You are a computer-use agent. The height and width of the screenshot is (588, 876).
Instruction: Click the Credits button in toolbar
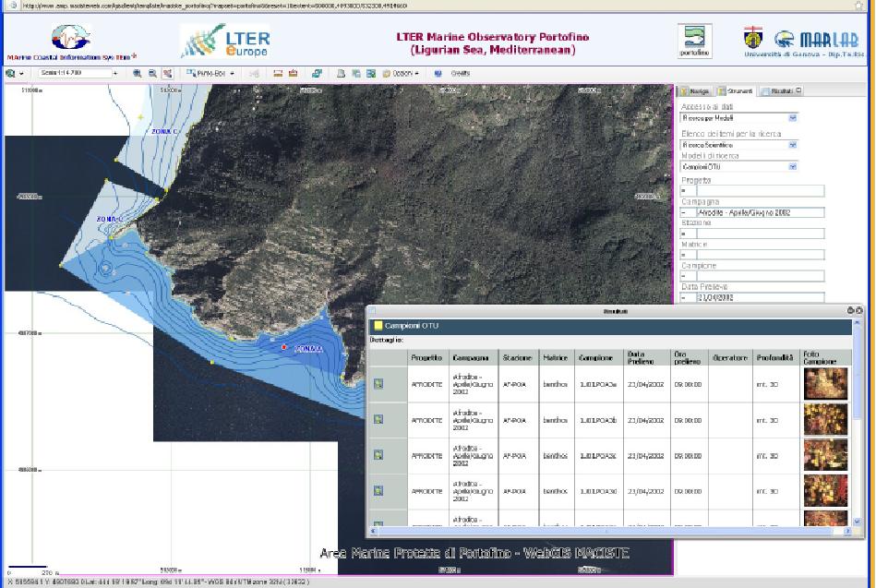[460, 72]
